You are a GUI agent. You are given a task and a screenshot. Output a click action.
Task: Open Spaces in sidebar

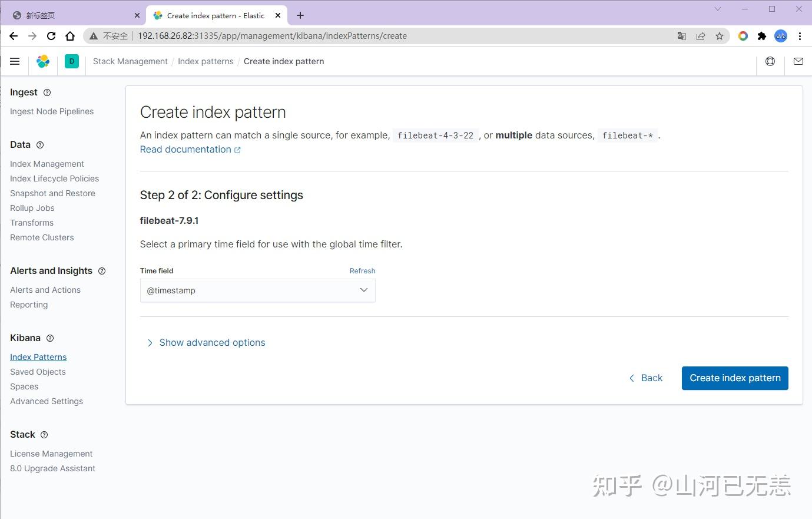tap(24, 386)
